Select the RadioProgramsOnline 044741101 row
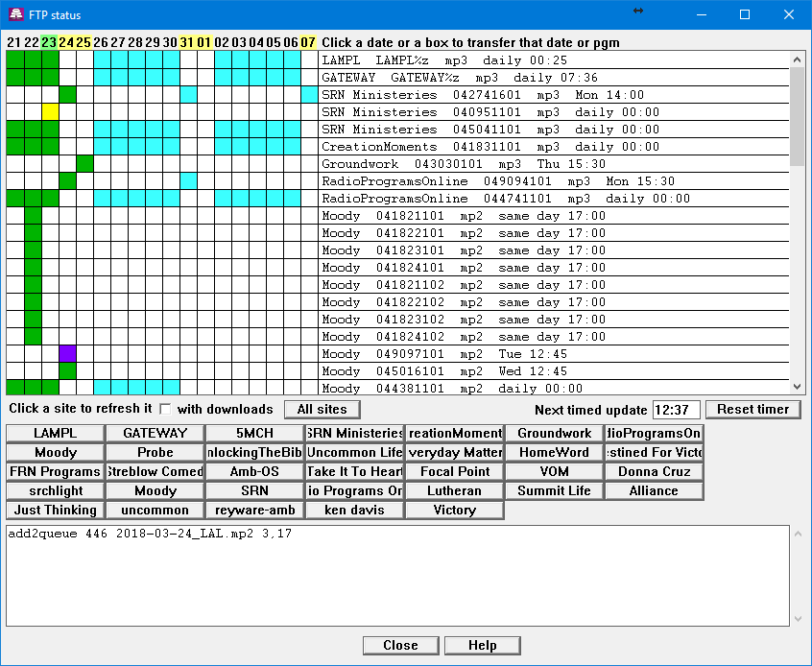This screenshot has width=812, height=666. pyautogui.click(x=554, y=199)
